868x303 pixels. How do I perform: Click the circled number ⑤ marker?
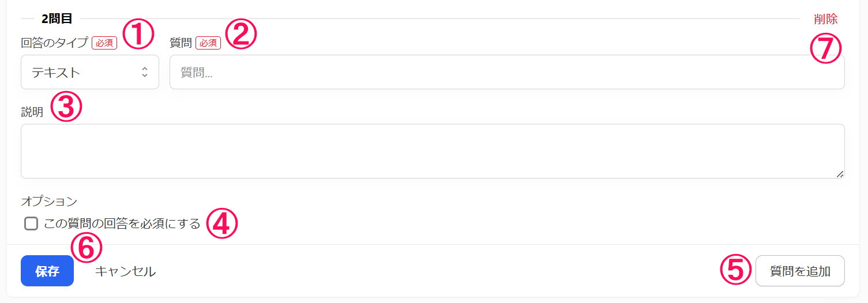click(737, 270)
